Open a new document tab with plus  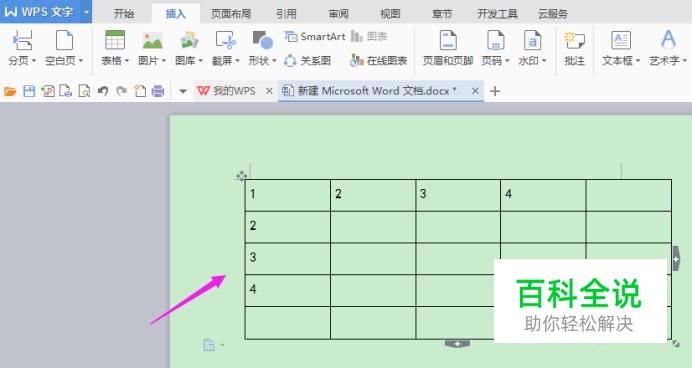[495, 91]
